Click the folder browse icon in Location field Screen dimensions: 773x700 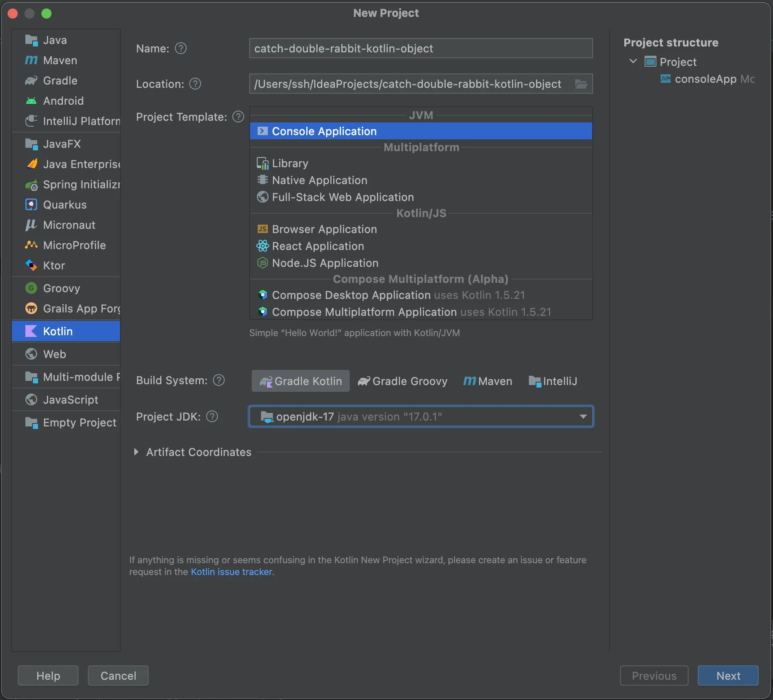click(581, 84)
